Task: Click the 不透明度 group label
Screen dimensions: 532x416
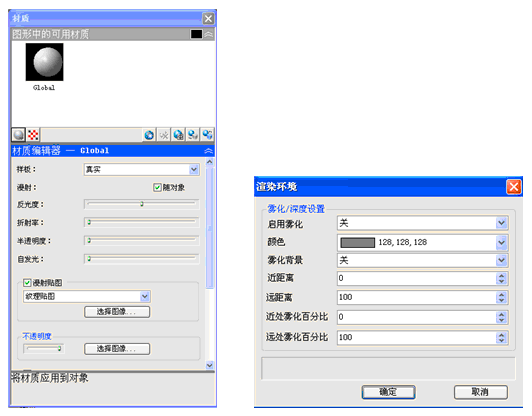Action: pos(37,336)
